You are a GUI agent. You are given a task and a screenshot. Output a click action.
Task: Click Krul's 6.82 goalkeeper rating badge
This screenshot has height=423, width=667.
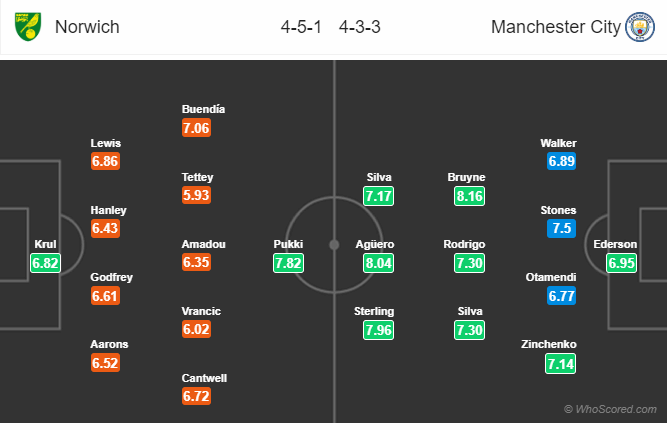[46, 263]
